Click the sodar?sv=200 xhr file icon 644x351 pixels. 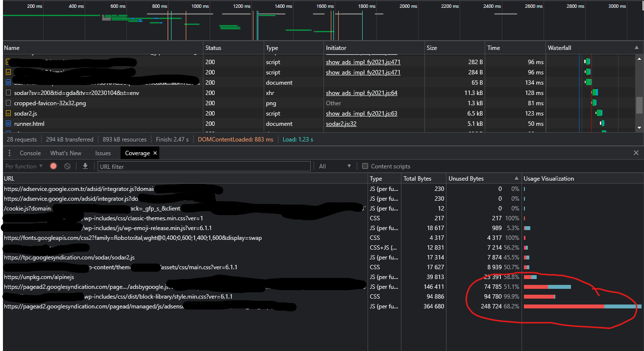(x=8, y=93)
